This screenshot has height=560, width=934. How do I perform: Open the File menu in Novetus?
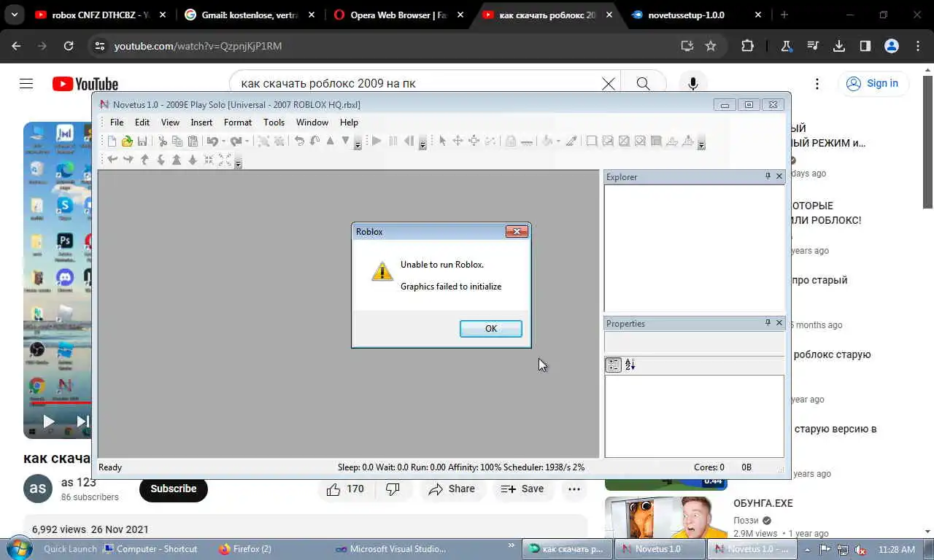click(117, 122)
